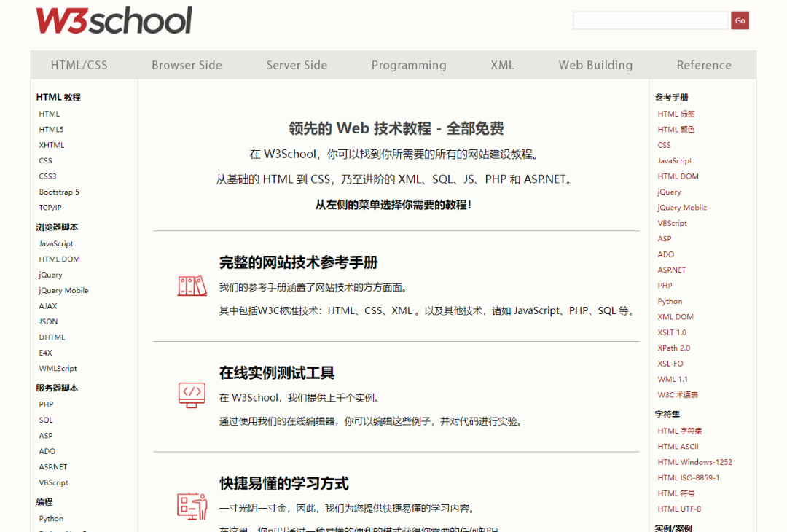Open VBScript tutorial in left sidebar

(x=53, y=482)
